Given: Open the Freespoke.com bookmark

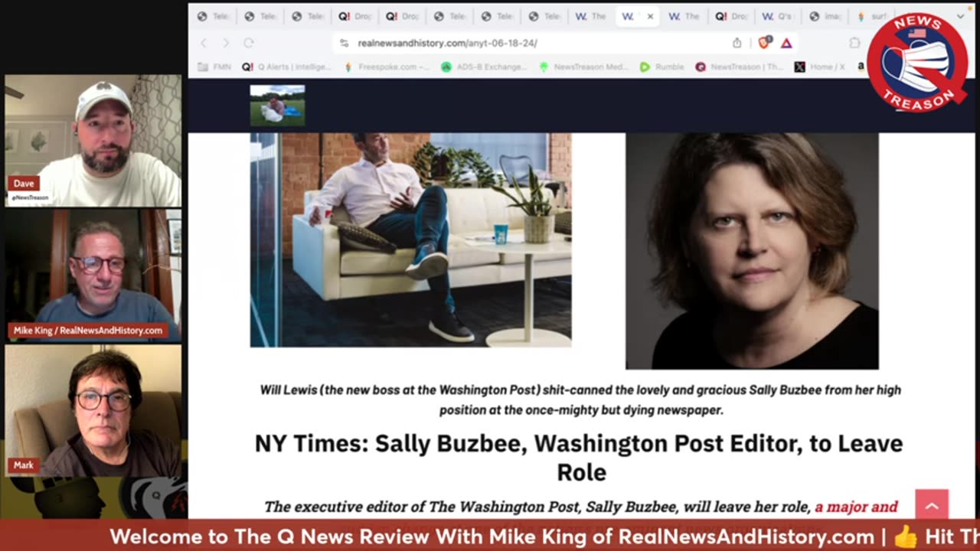Looking at the screenshot, I should click(387, 67).
